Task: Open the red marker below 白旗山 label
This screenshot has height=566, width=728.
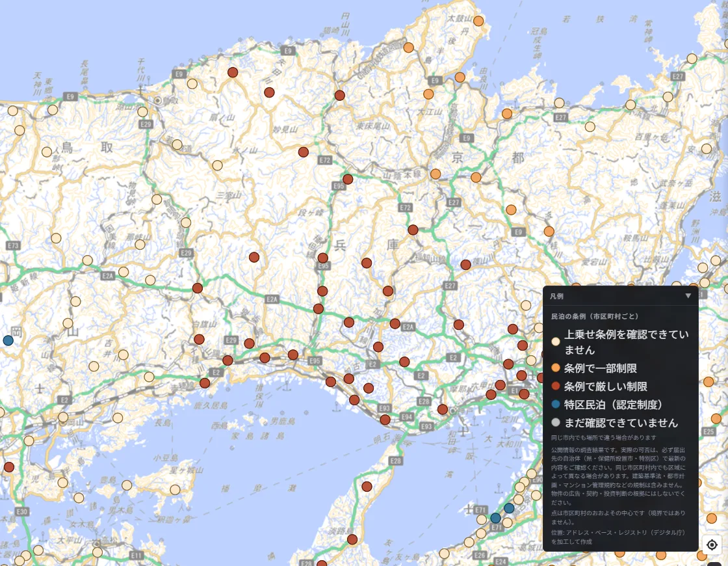Action: coord(199,339)
